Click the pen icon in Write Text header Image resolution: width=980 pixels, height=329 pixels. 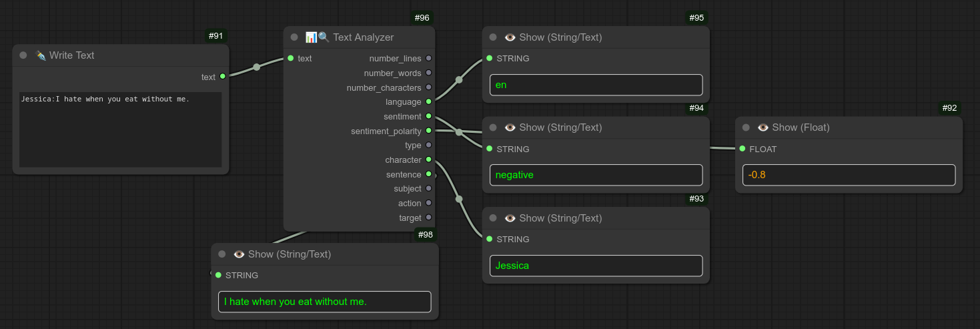click(41, 55)
